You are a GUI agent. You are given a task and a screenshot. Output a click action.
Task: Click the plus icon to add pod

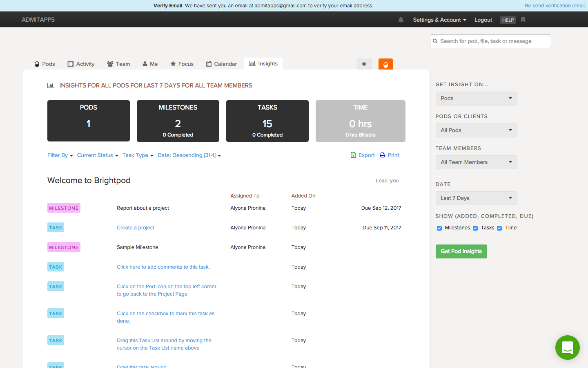(364, 64)
